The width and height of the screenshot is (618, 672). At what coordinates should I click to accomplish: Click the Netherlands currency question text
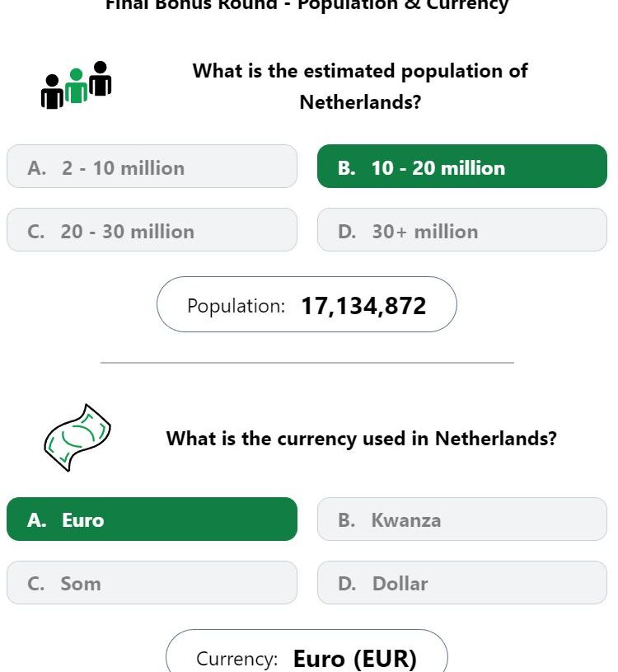362,439
